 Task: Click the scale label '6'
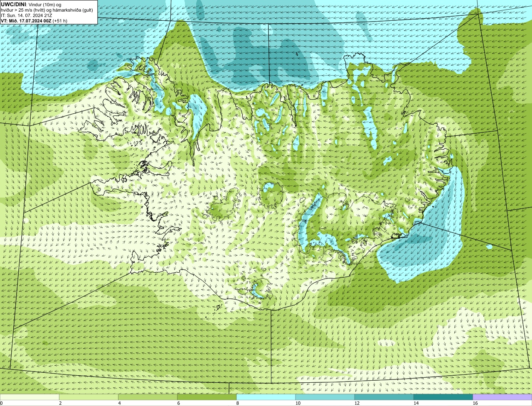click(x=178, y=403)
